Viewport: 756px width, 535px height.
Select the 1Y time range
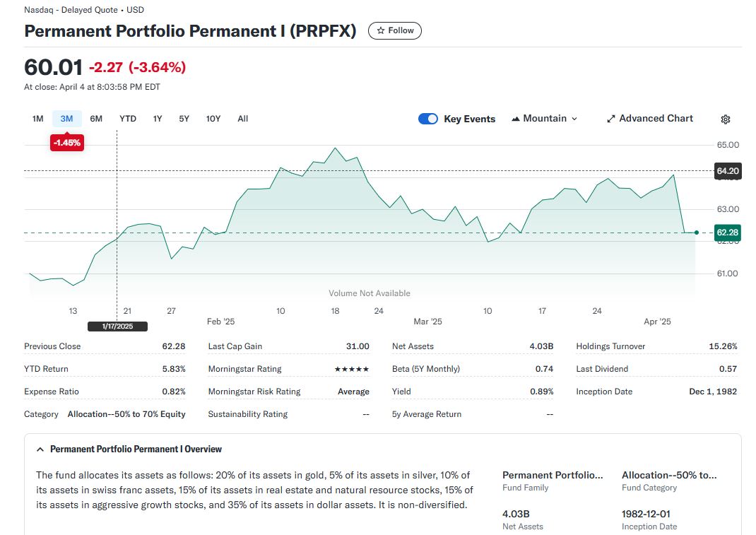coord(158,119)
